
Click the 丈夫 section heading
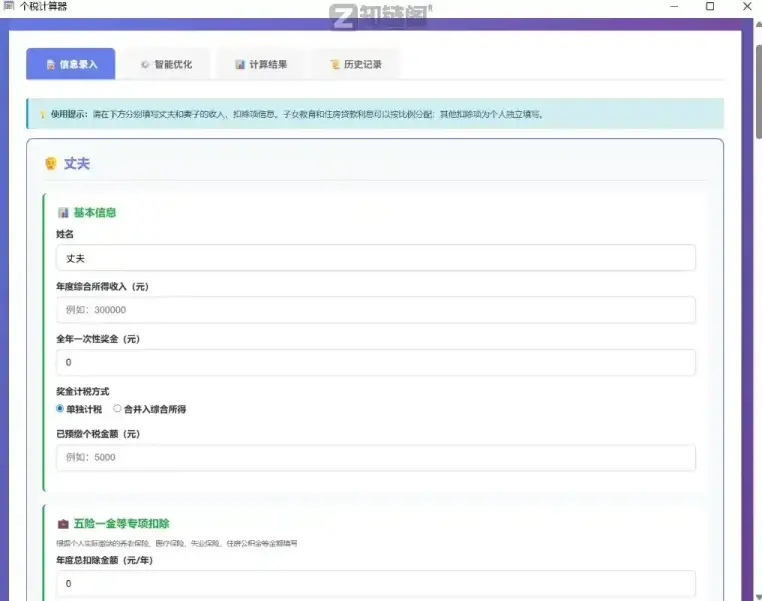77,163
